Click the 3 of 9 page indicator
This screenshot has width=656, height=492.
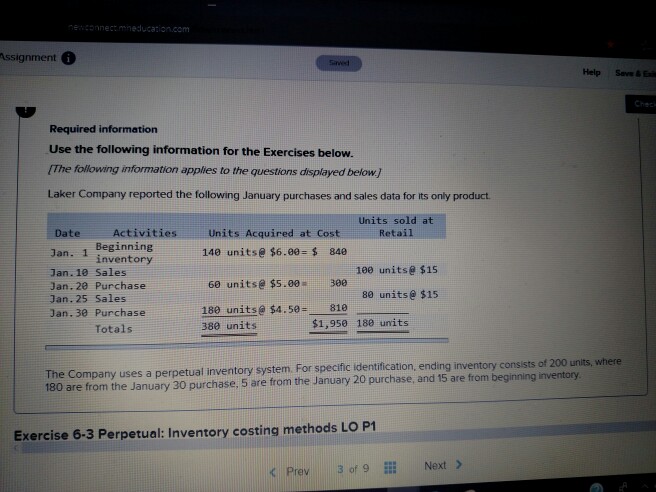(353, 469)
